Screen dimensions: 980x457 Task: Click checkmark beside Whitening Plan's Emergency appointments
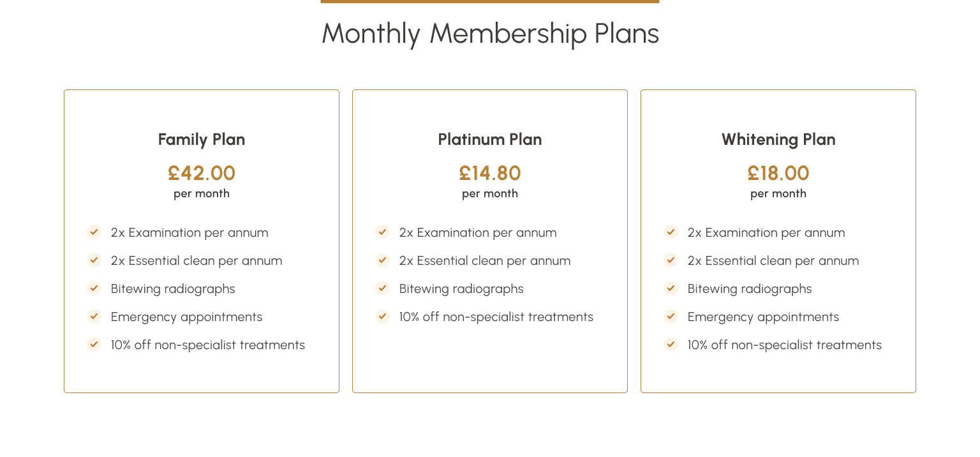(671, 316)
